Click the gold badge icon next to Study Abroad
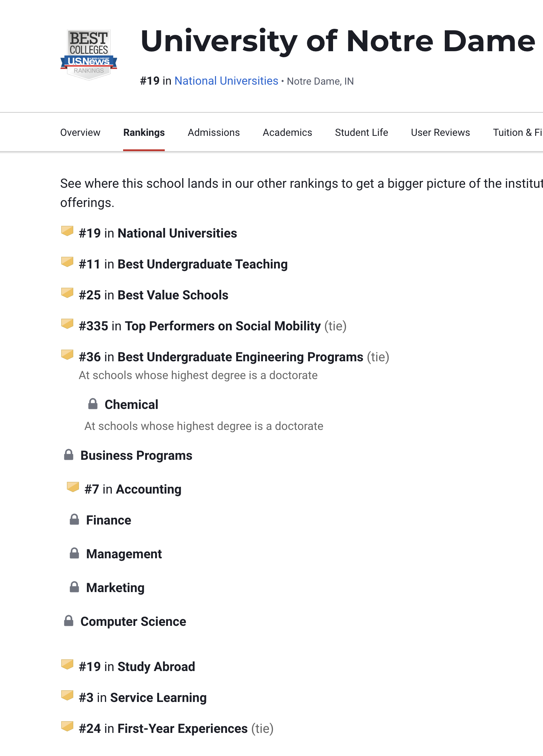Image resolution: width=543 pixels, height=756 pixels. pos(67,665)
